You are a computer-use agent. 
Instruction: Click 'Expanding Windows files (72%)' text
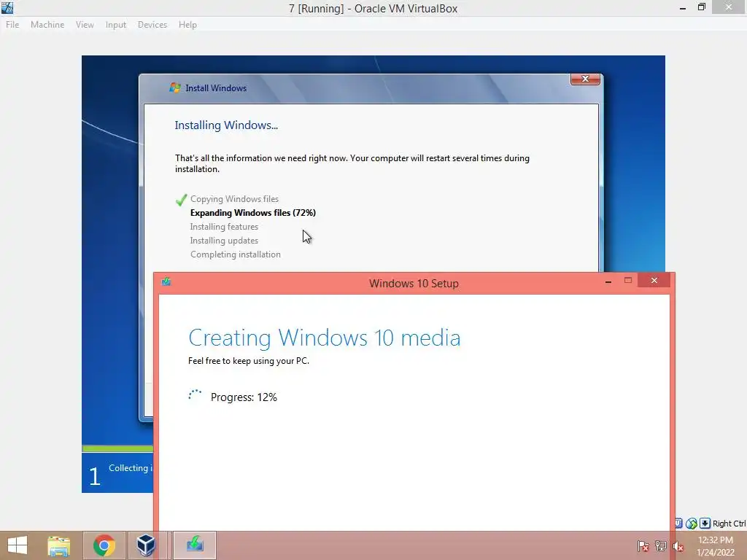point(253,213)
